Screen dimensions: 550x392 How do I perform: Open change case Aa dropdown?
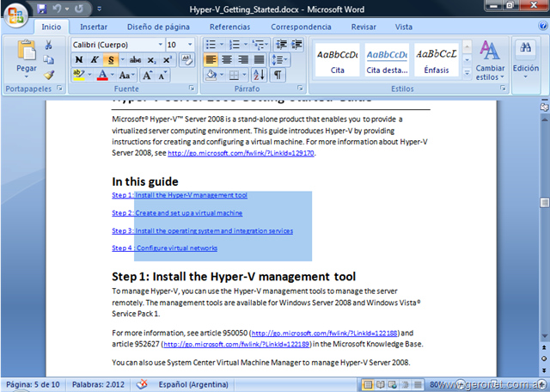pos(126,75)
